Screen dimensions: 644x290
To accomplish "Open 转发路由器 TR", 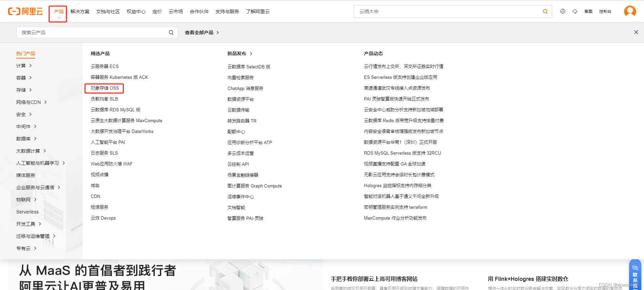I will tap(242, 121).
